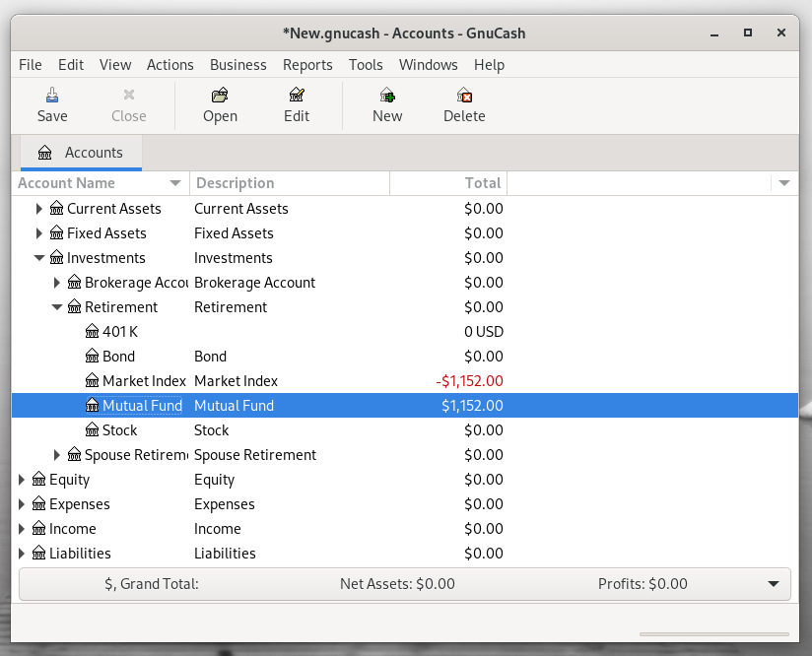This screenshot has width=812, height=656.
Task: Click the Open account toolbar icon
Action: point(220,96)
